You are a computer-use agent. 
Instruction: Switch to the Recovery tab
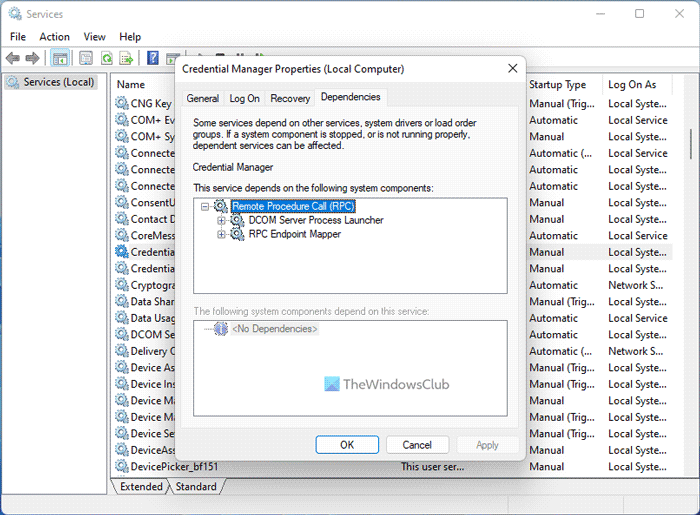point(290,98)
